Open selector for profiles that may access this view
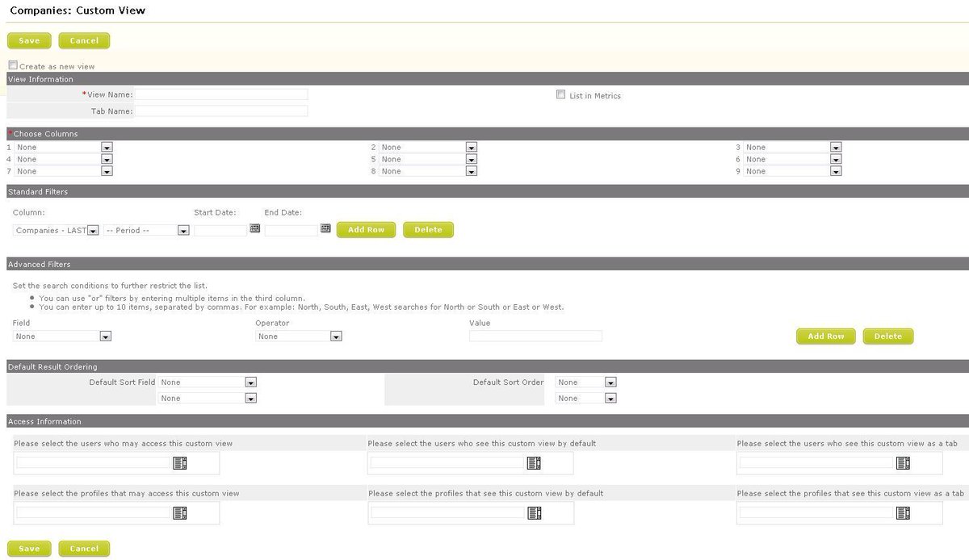This screenshot has width=969, height=560. [179, 512]
